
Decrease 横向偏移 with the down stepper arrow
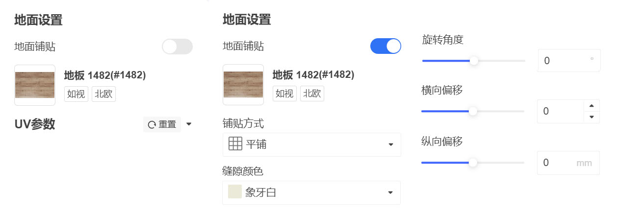(591, 117)
